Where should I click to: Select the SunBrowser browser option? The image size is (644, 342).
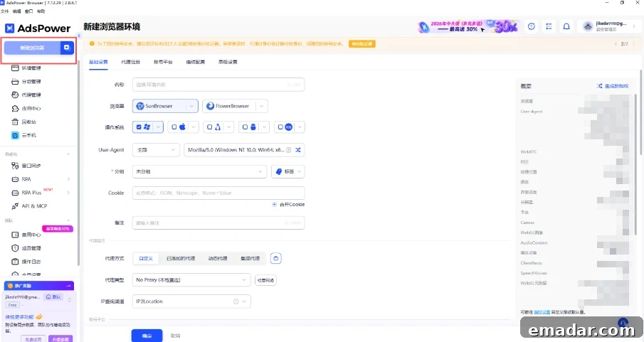point(159,106)
